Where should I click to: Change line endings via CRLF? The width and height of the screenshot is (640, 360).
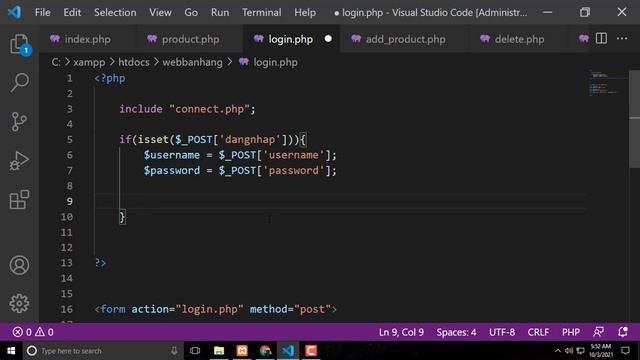click(x=538, y=332)
